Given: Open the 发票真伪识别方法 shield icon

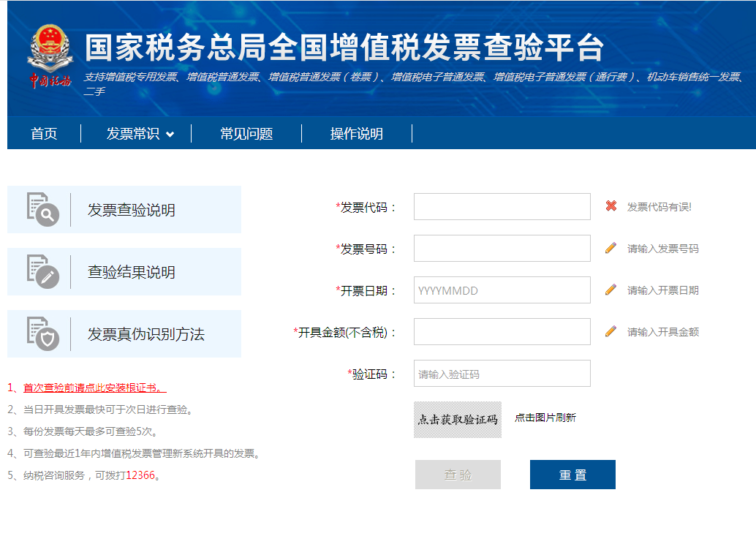Looking at the screenshot, I should point(43,333).
